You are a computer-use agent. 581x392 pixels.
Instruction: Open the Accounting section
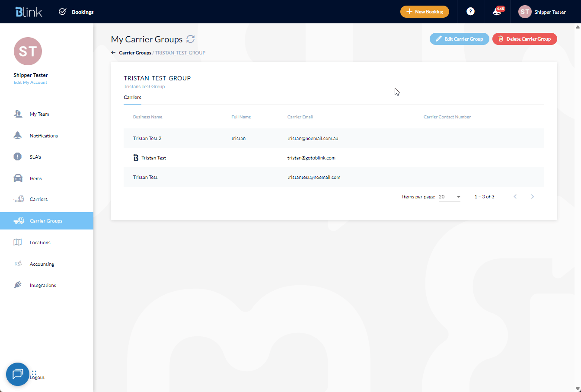click(x=42, y=264)
